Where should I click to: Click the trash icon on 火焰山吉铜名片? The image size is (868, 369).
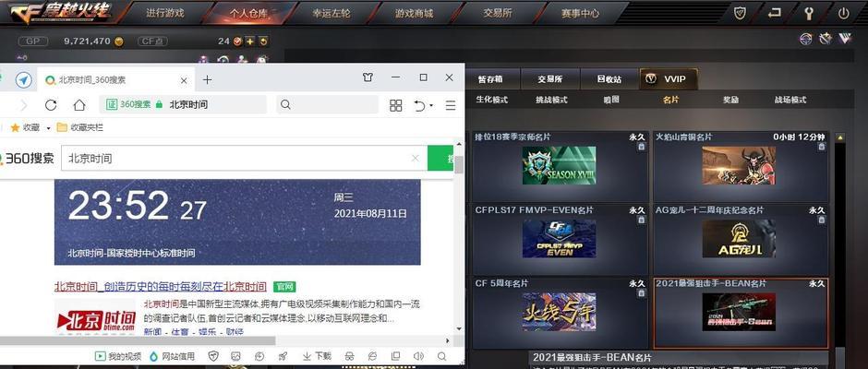[822, 147]
